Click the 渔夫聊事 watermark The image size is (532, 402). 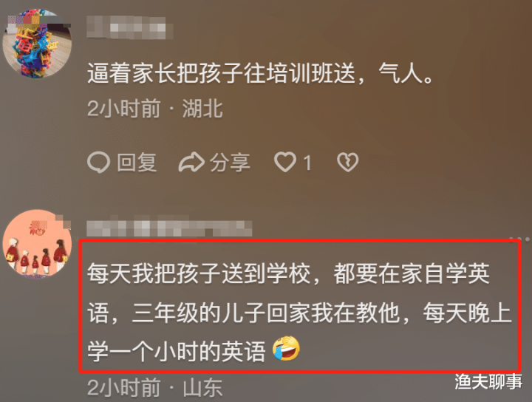pyautogui.click(x=488, y=381)
